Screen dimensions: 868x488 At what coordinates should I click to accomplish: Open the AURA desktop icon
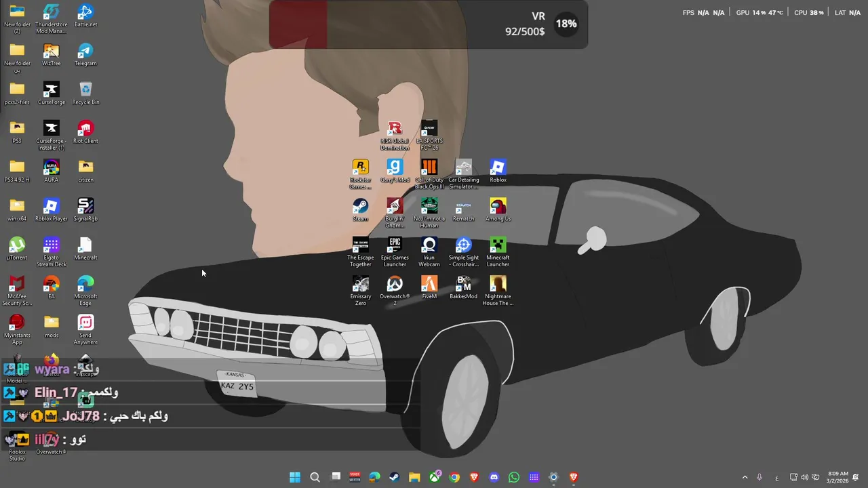pos(51,171)
